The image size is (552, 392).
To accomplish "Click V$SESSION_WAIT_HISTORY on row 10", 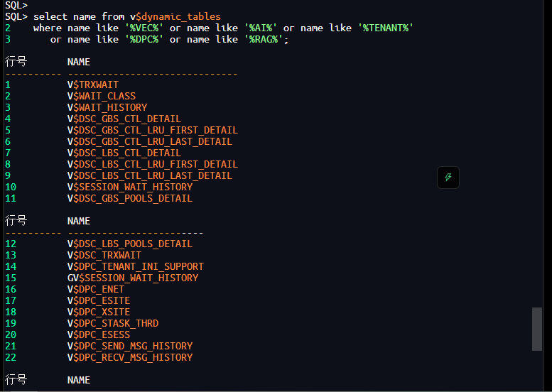I will pyautogui.click(x=130, y=187).
